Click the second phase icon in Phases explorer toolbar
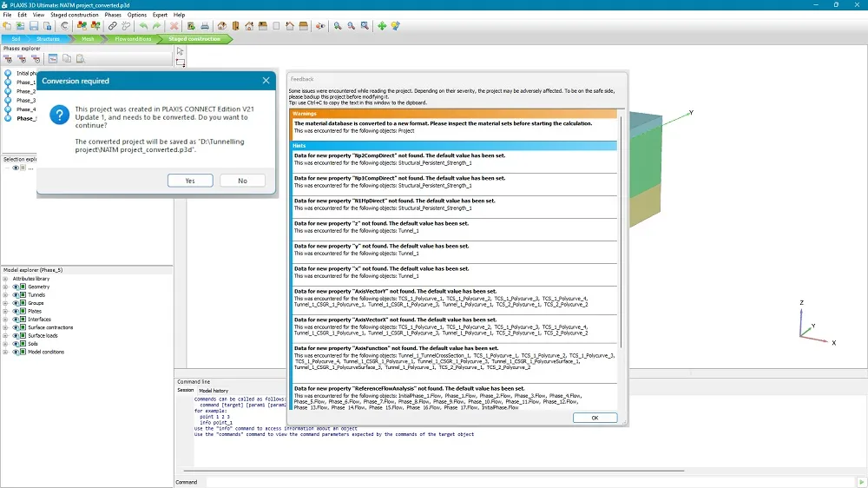 pyautogui.click(x=23, y=59)
